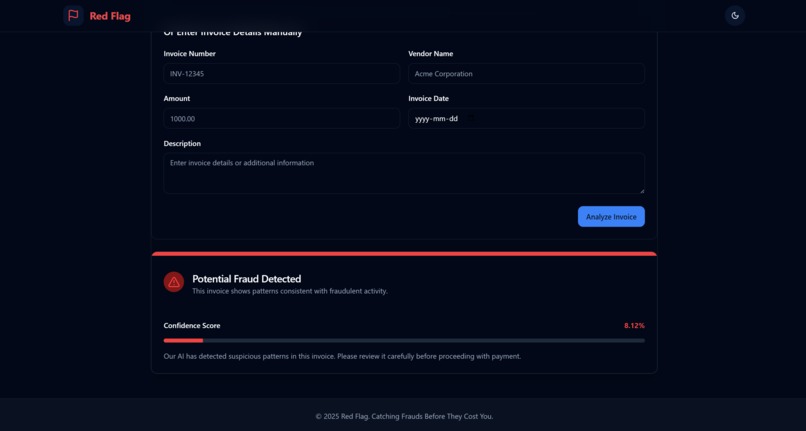
Task: Open the Red Flag brand name link
Action: click(110, 16)
